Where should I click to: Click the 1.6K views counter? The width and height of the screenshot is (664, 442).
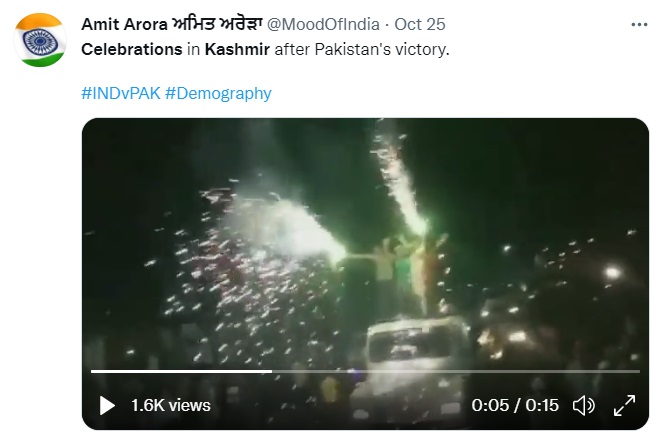171,406
